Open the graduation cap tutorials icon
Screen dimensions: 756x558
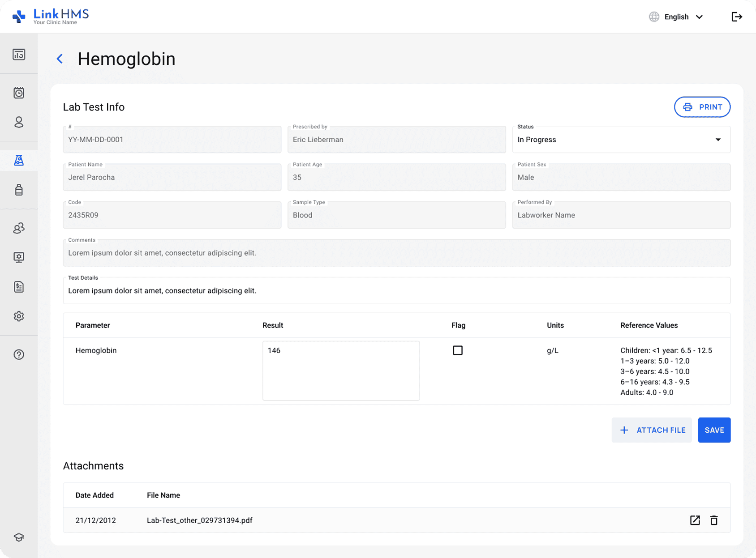point(19,537)
